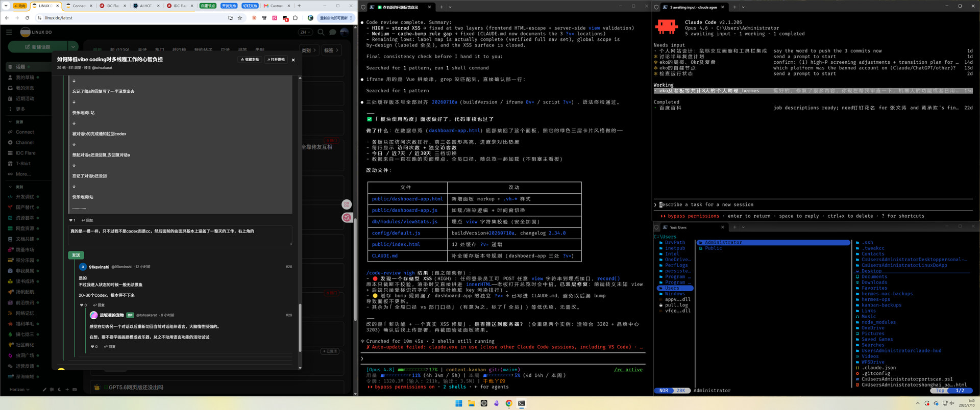
Task: Click the install app icon in address bar
Action: click(231, 18)
